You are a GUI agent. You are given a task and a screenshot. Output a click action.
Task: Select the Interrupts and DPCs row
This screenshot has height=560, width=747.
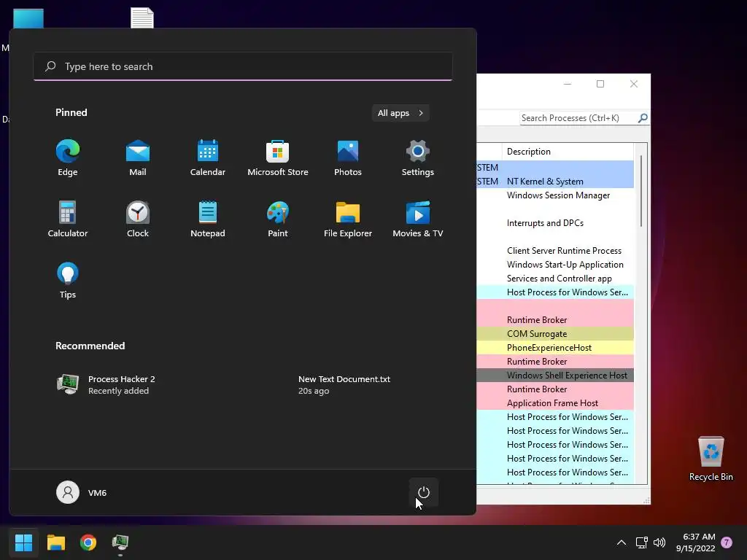point(555,223)
